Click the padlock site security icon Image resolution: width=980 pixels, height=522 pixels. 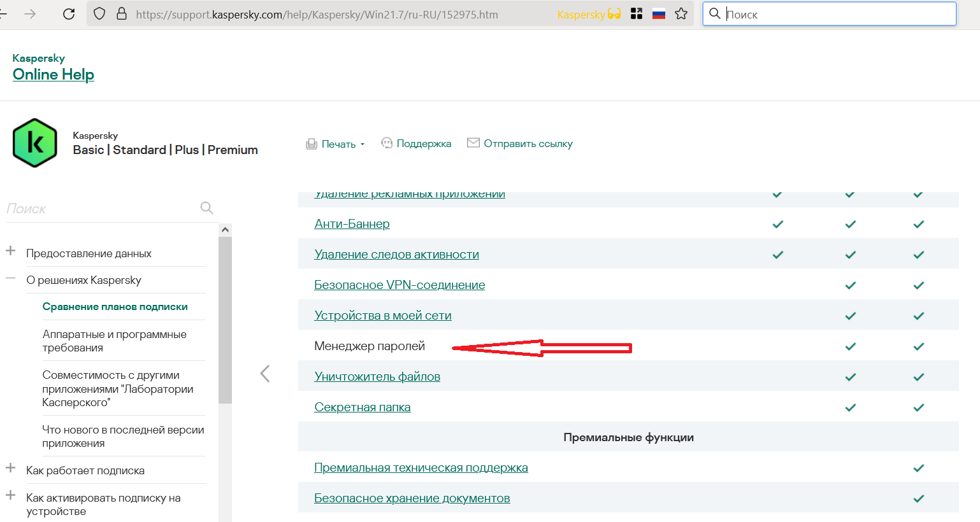[x=122, y=14]
